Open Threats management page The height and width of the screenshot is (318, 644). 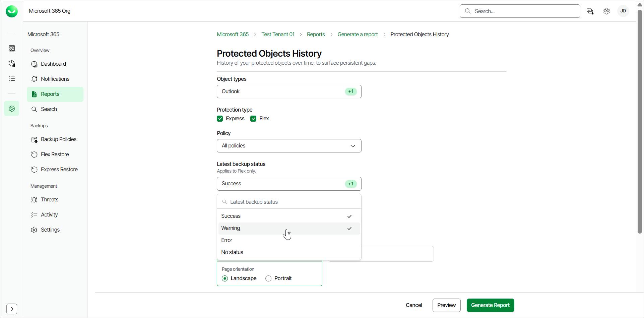tap(55, 200)
